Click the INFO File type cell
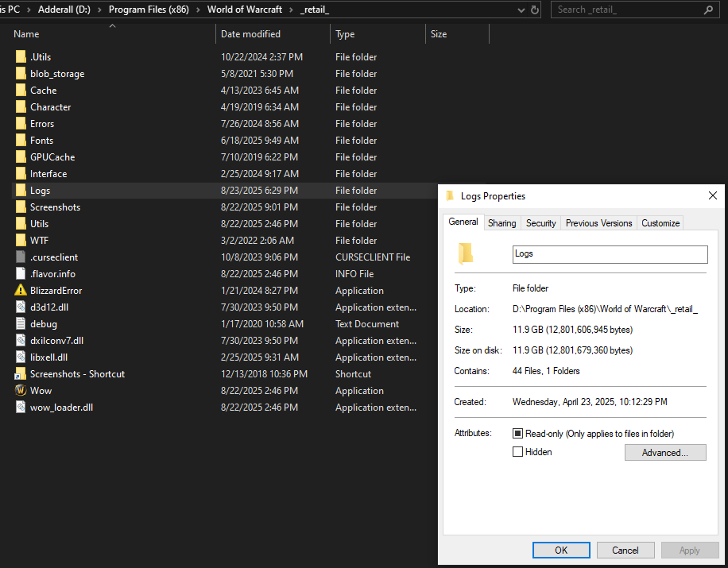This screenshot has width=728, height=568. click(x=354, y=274)
